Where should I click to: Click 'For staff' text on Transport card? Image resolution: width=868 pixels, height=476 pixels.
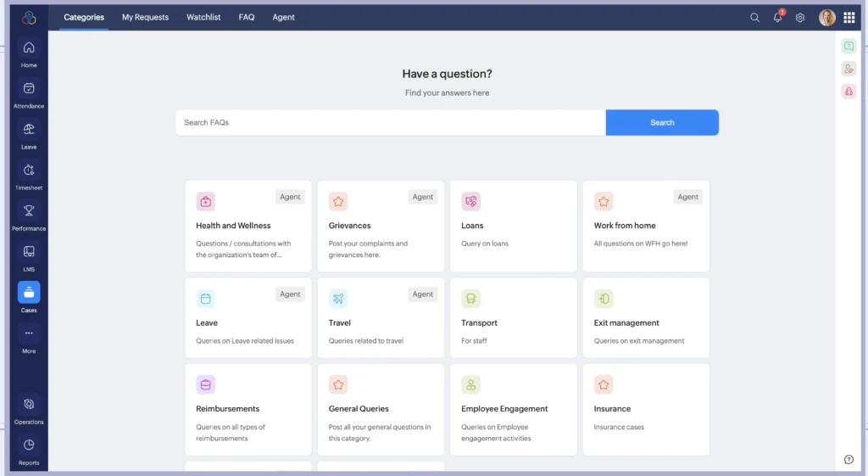474,341
